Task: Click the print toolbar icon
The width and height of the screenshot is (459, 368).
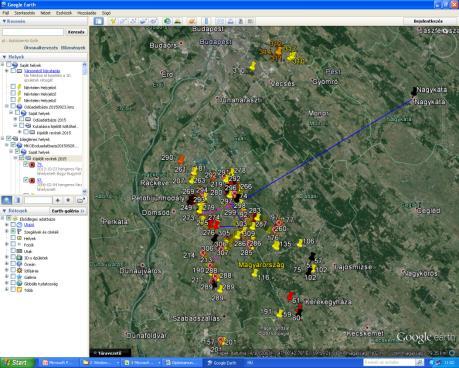Action: [230, 21]
